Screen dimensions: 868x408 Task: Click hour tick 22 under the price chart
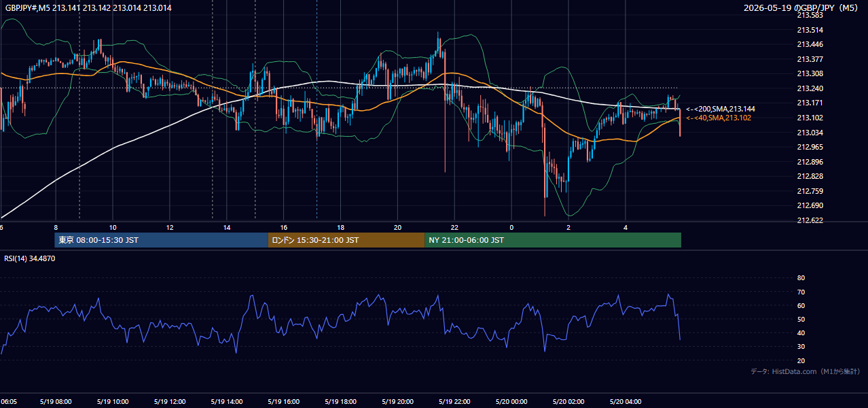coord(455,228)
